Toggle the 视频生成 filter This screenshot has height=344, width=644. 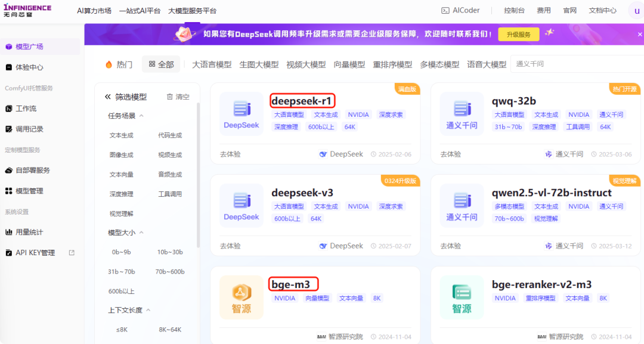170,155
